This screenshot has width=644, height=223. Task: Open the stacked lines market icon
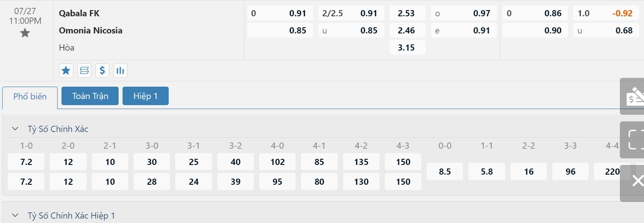pos(84,70)
